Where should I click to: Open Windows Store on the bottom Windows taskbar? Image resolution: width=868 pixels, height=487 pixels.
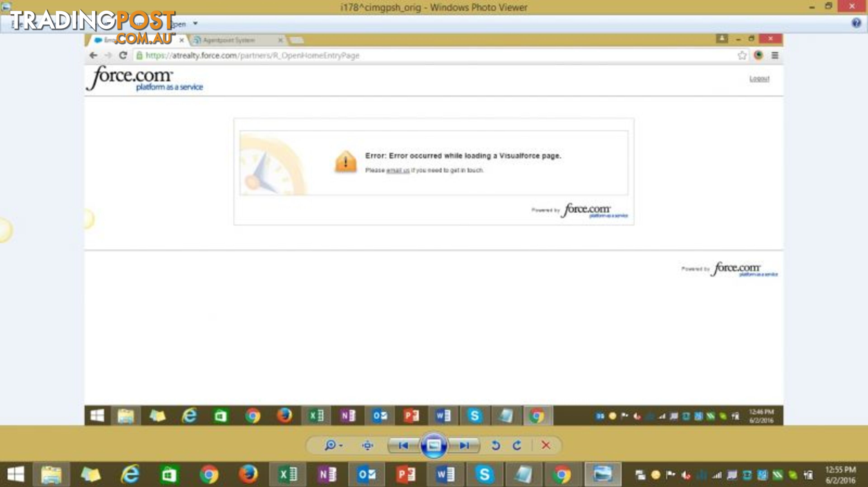169,474
